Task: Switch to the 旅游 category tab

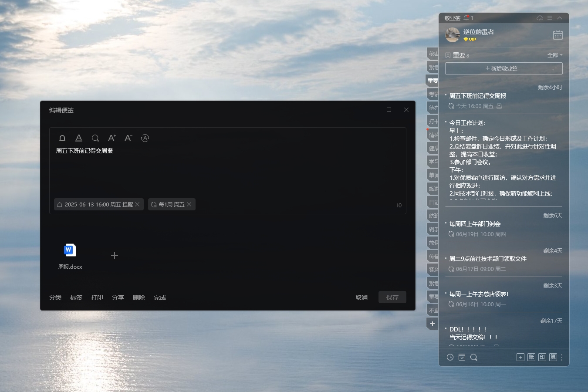Action: 433,189
